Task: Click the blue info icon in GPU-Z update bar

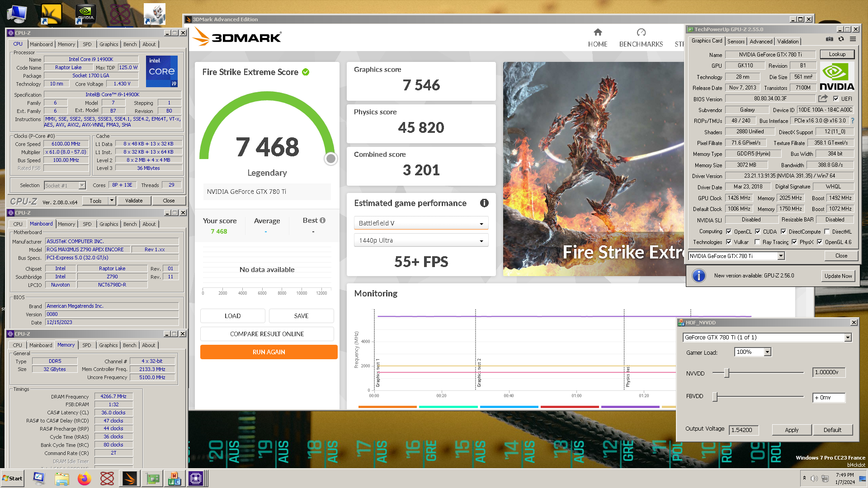Action: point(698,275)
